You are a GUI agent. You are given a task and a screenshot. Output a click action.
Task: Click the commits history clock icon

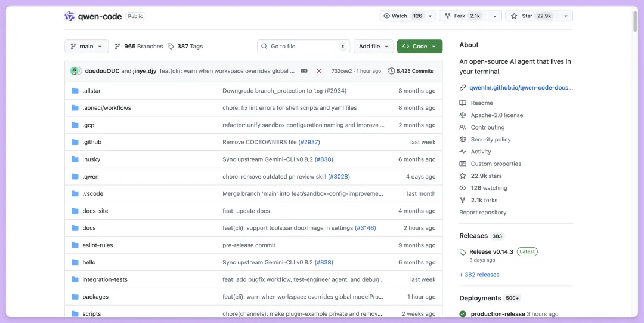[391, 71]
